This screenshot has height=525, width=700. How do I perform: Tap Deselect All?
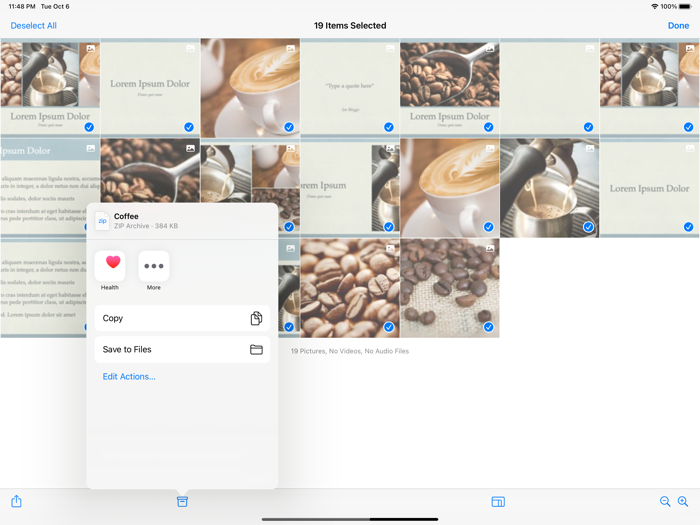[x=33, y=25]
